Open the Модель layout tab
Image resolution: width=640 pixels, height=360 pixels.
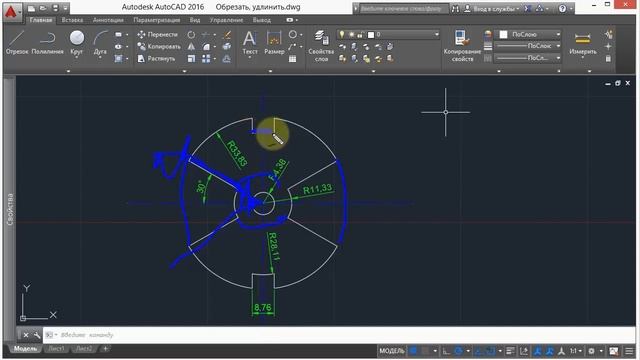pyautogui.click(x=25, y=349)
